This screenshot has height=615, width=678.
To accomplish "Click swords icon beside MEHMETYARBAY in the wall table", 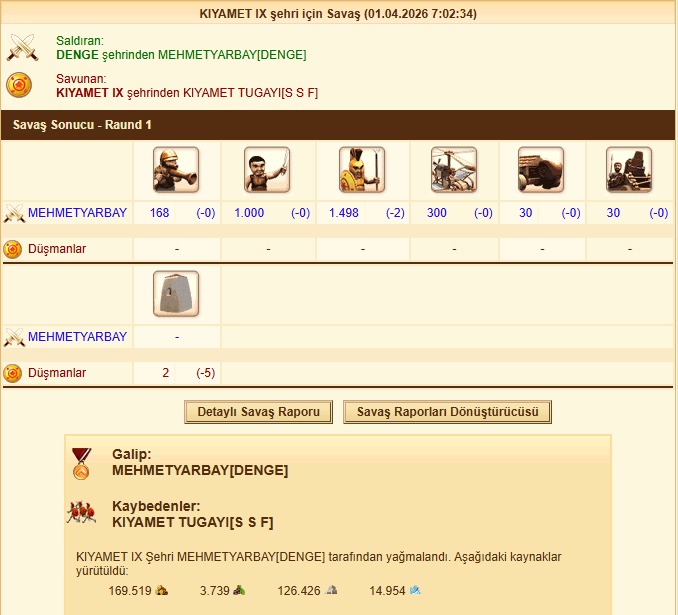I will (14, 337).
